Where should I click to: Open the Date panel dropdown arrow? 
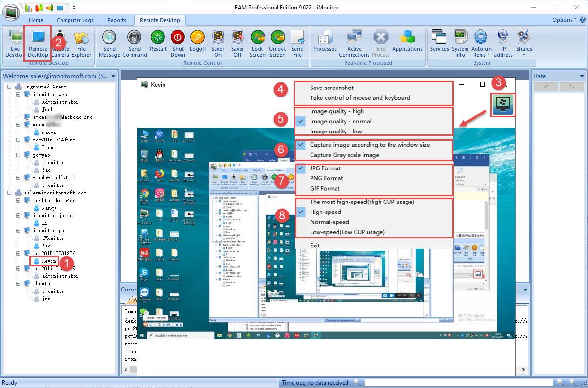582,76
